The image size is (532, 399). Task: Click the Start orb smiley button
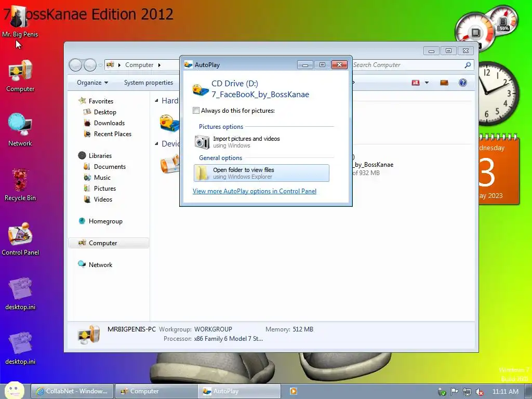click(x=14, y=391)
